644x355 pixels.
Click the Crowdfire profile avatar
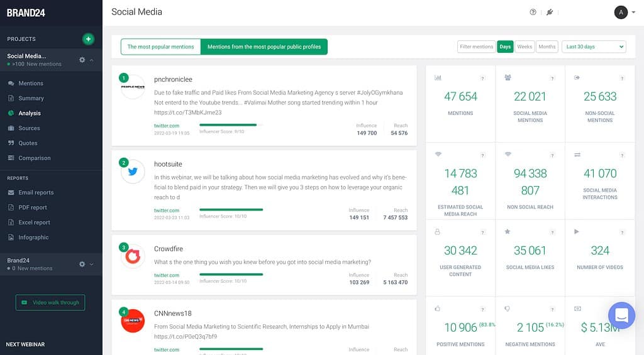pos(133,256)
